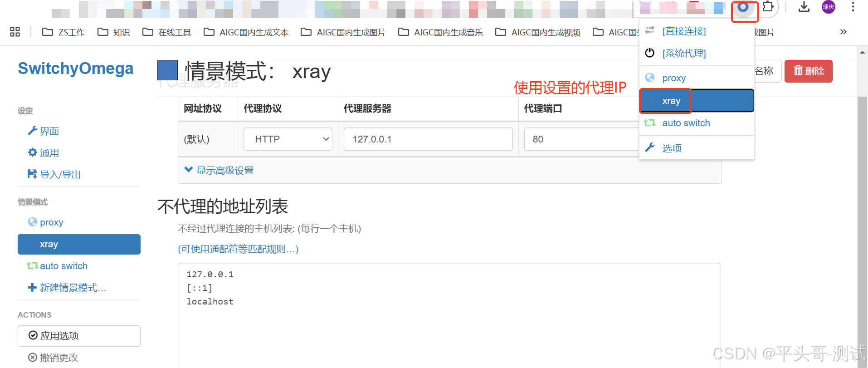Open the AIGC国内生成音乐 bookmark folder

coord(441,32)
